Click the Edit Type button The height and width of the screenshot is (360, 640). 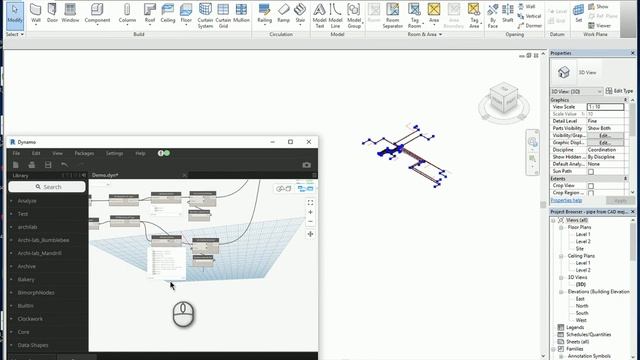pos(619,91)
